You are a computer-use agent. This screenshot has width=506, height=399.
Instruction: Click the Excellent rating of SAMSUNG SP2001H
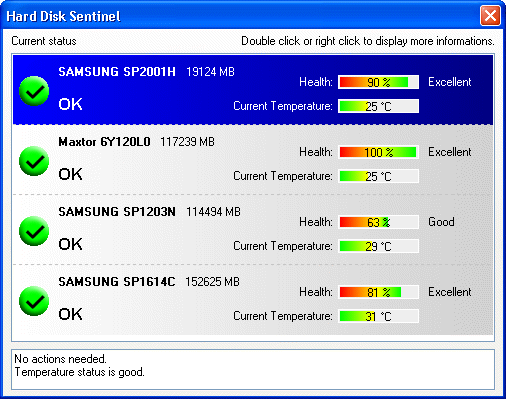450,82
